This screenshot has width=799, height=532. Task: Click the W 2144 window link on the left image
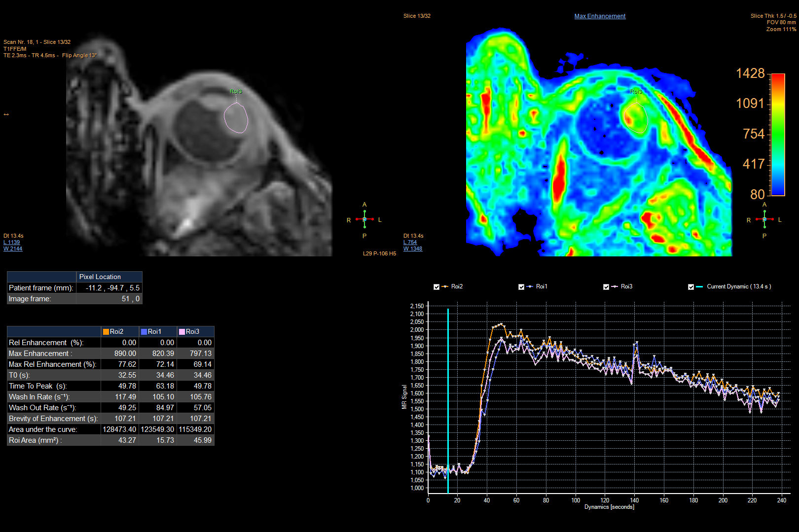pyautogui.click(x=13, y=248)
